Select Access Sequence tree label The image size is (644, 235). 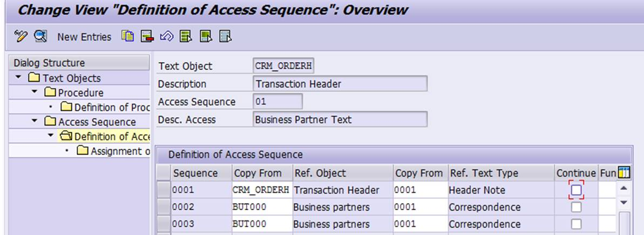click(97, 122)
